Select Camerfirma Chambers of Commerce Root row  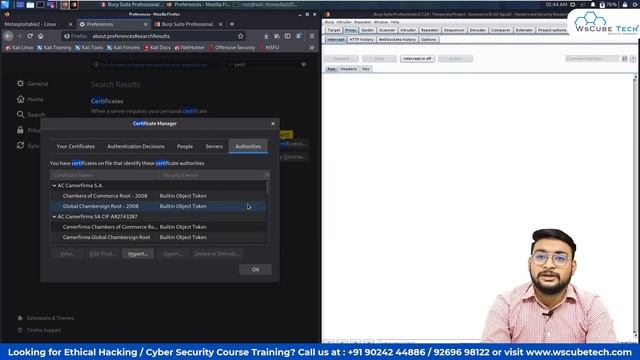click(158, 227)
